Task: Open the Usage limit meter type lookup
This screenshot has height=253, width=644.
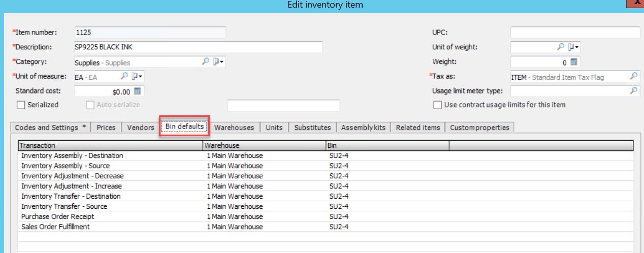Action: pos(634,91)
